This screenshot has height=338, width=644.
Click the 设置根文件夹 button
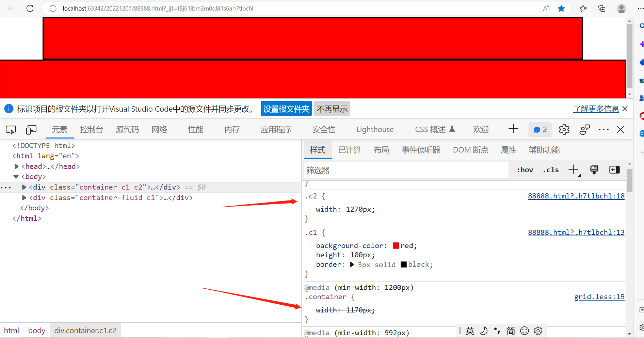[286, 109]
